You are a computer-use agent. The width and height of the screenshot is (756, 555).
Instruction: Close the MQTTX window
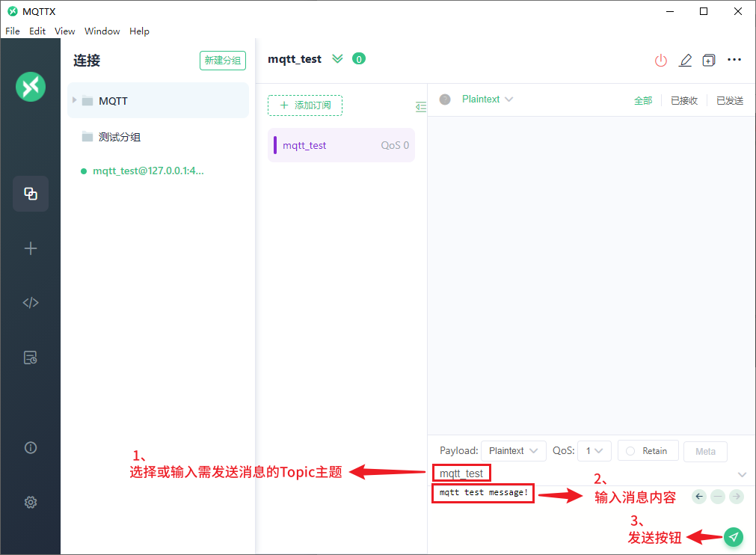737,11
